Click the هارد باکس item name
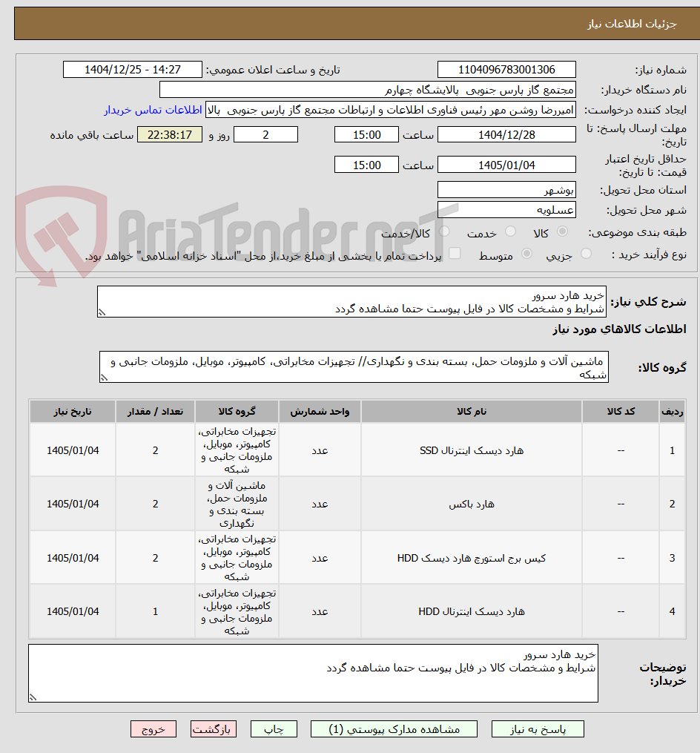Viewport: 700px width, 753px height. pos(472,504)
